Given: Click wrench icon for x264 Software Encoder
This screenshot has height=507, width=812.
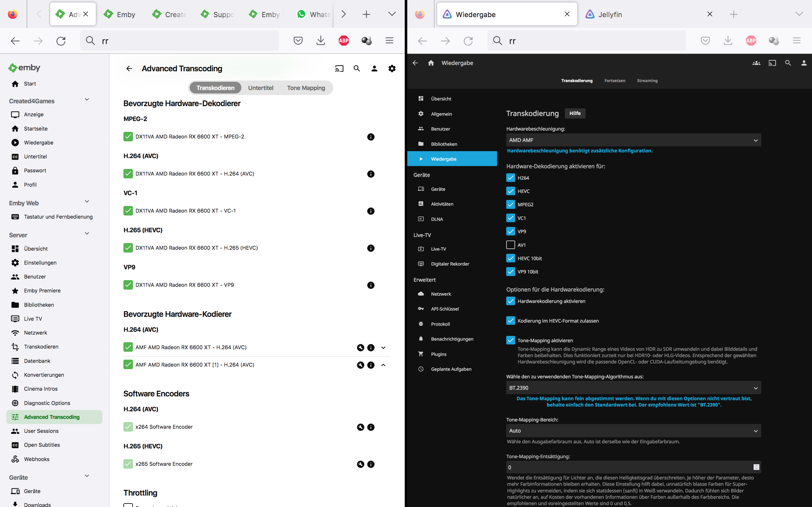Looking at the screenshot, I should [360, 427].
